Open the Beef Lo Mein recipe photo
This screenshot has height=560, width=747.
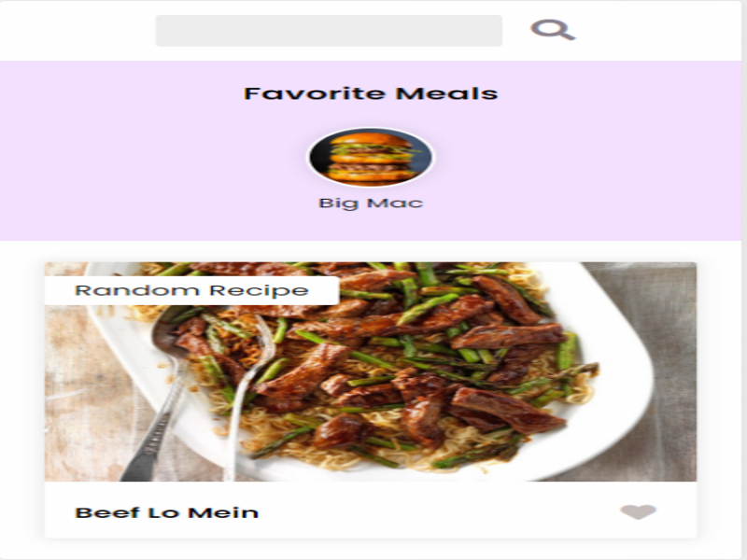click(x=370, y=371)
